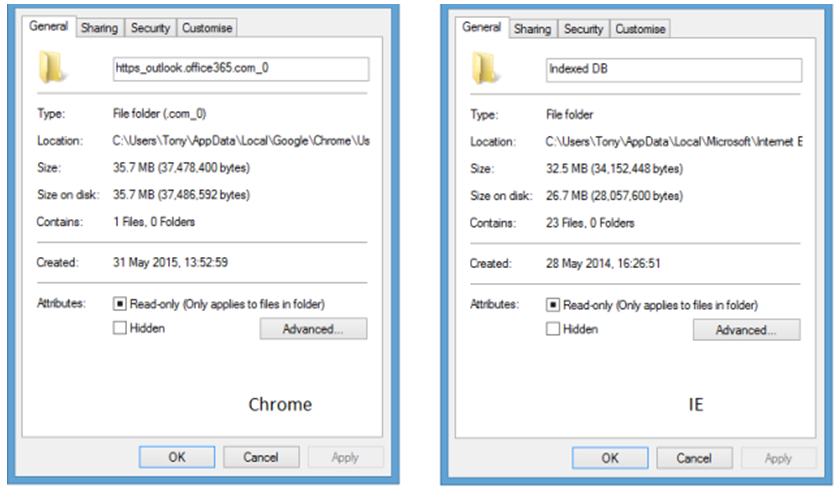Toggle Read-only checkbox in Chrome folder dialog
This screenshot has height=490, width=839.
(x=120, y=304)
